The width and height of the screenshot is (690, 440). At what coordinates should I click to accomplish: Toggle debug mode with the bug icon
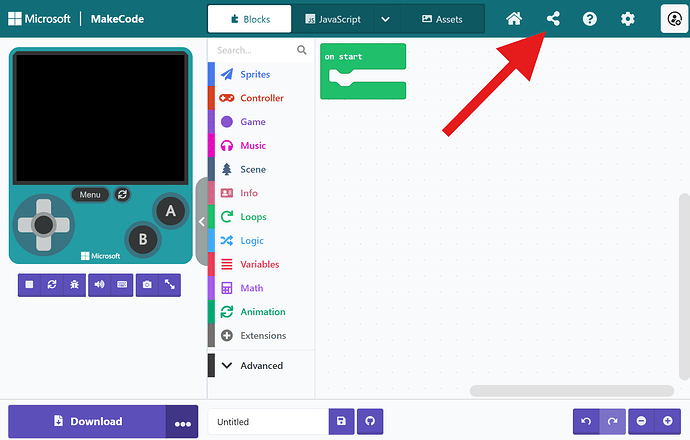coord(74,285)
